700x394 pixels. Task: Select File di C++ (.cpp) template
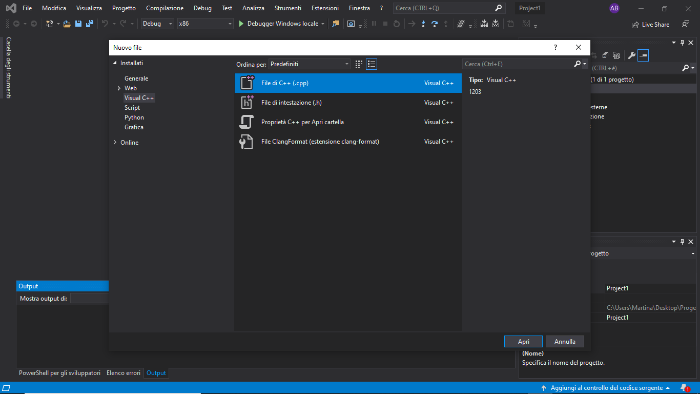point(348,83)
